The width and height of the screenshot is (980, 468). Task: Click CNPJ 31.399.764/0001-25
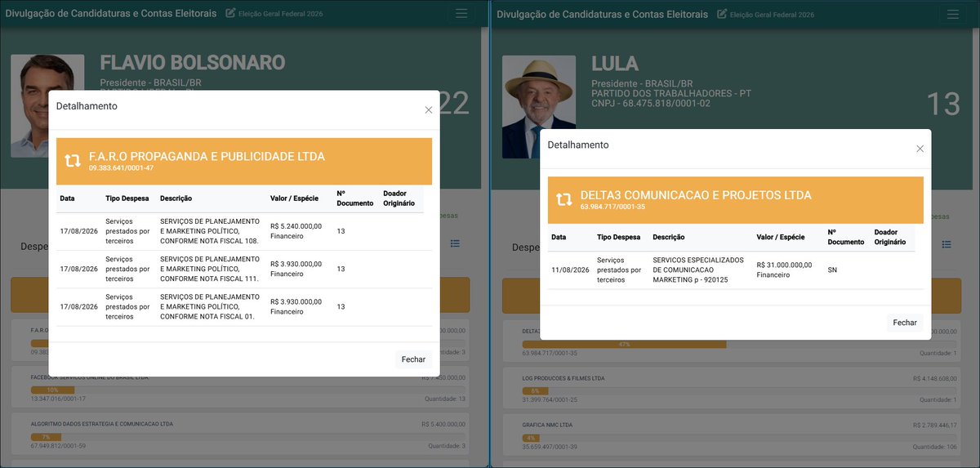pos(550,399)
